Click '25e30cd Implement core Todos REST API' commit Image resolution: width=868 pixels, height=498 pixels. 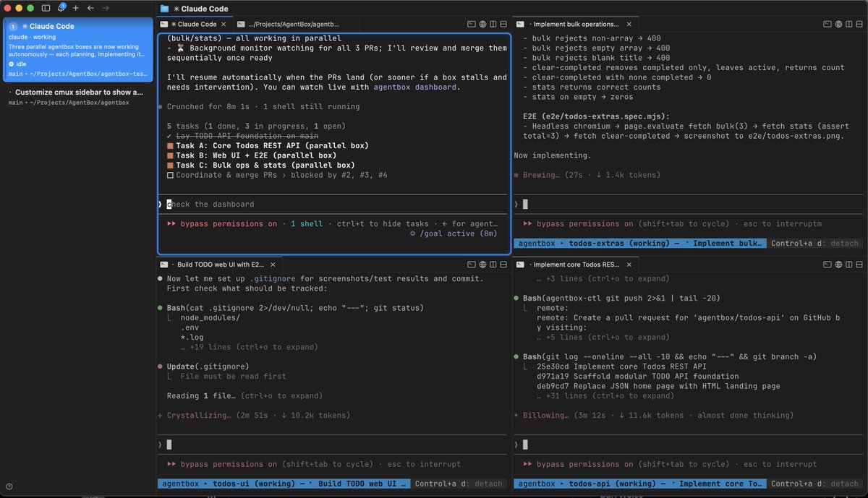click(623, 366)
